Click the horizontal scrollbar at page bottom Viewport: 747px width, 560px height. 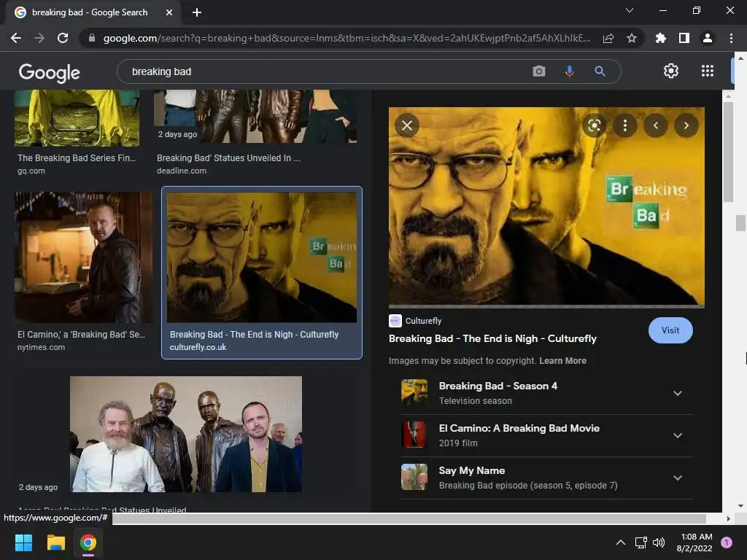[409, 518]
